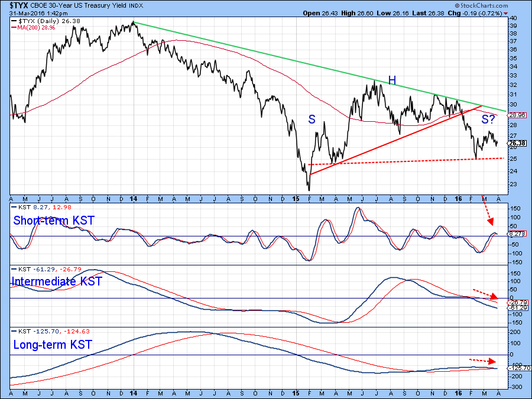Click the blue 'H' head annotation
The height and width of the screenshot is (399, 532).
[391, 80]
